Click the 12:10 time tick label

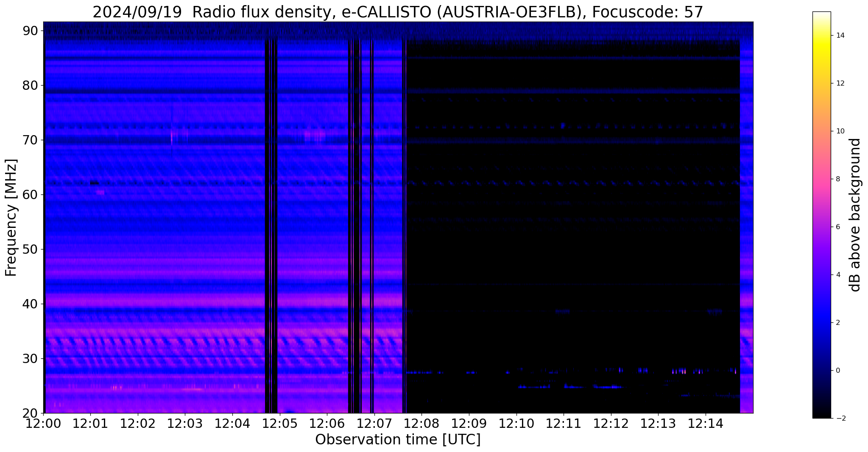pyautogui.click(x=516, y=423)
